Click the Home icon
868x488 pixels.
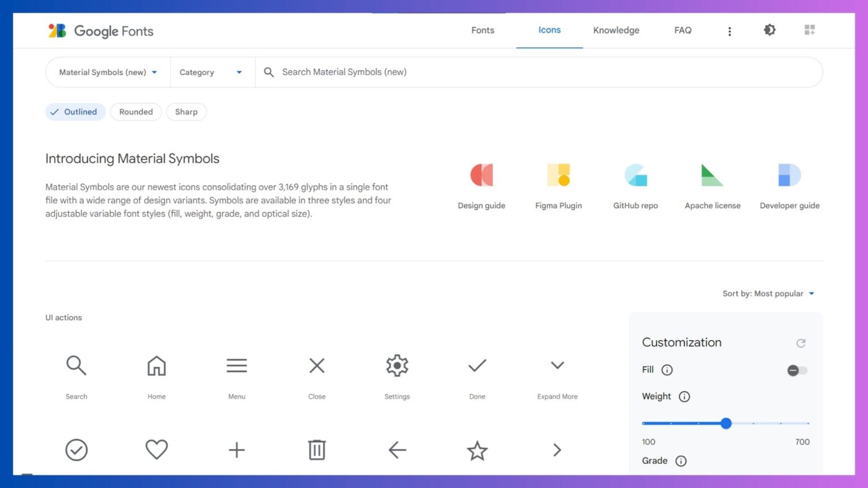pyautogui.click(x=157, y=365)
